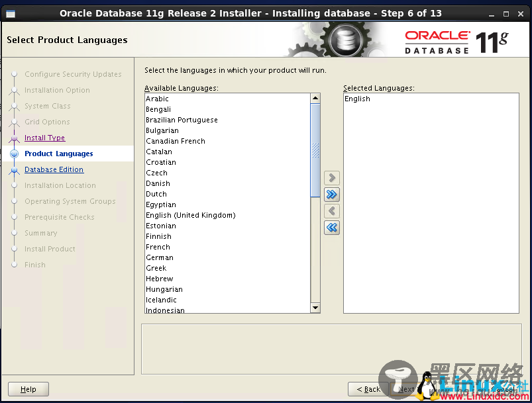Select Bulgarian in the list
The width and height of the screenshot is (532, 403).
(227, 130)
